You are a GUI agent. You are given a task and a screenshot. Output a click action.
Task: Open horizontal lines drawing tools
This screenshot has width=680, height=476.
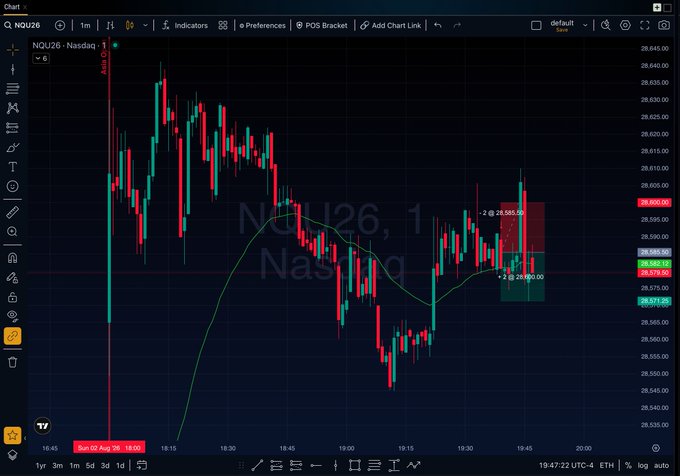[x=13, y=88]
